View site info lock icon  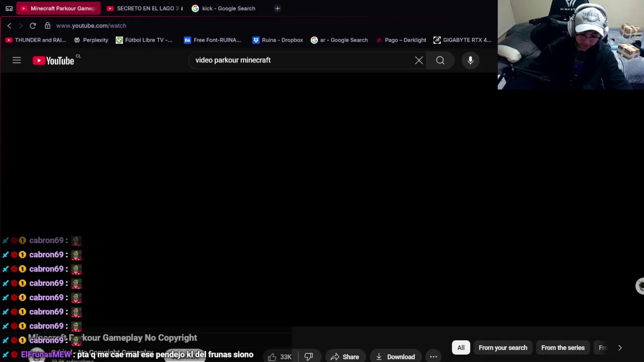click(47, 26)
